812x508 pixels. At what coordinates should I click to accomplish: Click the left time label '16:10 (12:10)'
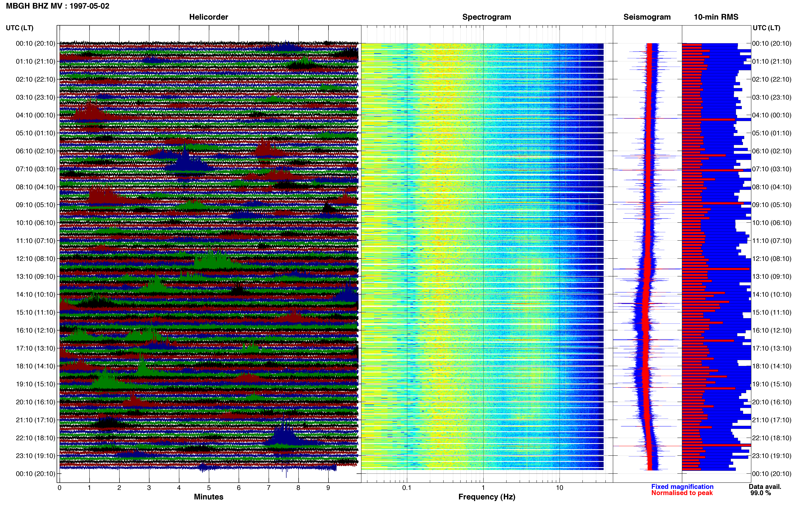pos(36,330)
